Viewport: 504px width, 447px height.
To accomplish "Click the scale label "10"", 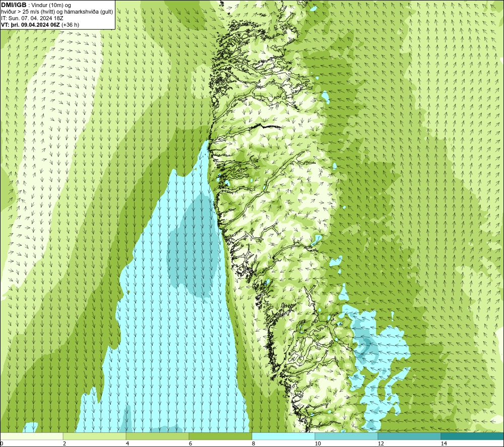I will pyautogui.click(x=318, y=443).
